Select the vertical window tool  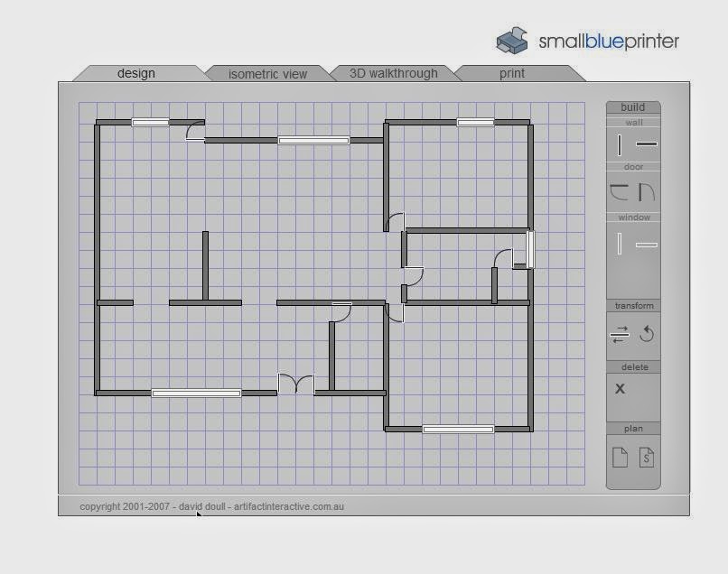point(618,245)
